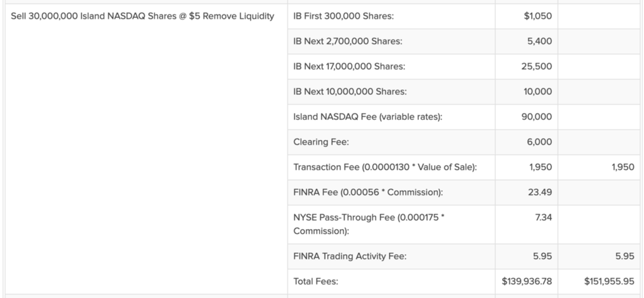Click the $1,050 fee amount
644x298 pixels.
pos(538,15)
